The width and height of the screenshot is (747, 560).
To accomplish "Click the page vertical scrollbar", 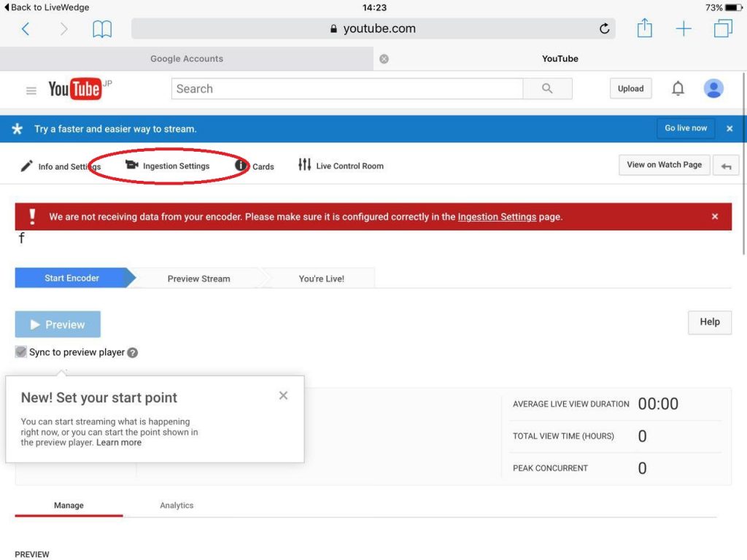I will point(743,164).
